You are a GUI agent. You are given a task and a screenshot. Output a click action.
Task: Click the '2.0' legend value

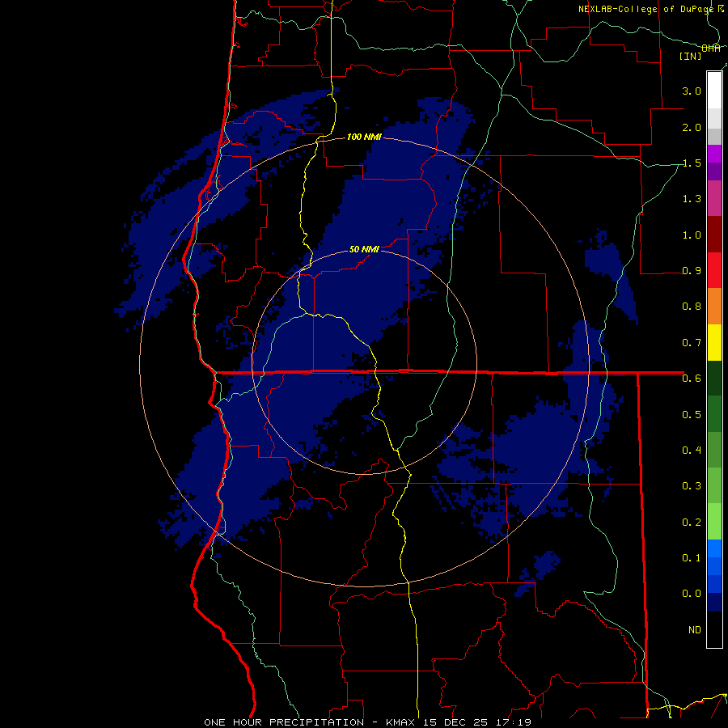[692, 127]
